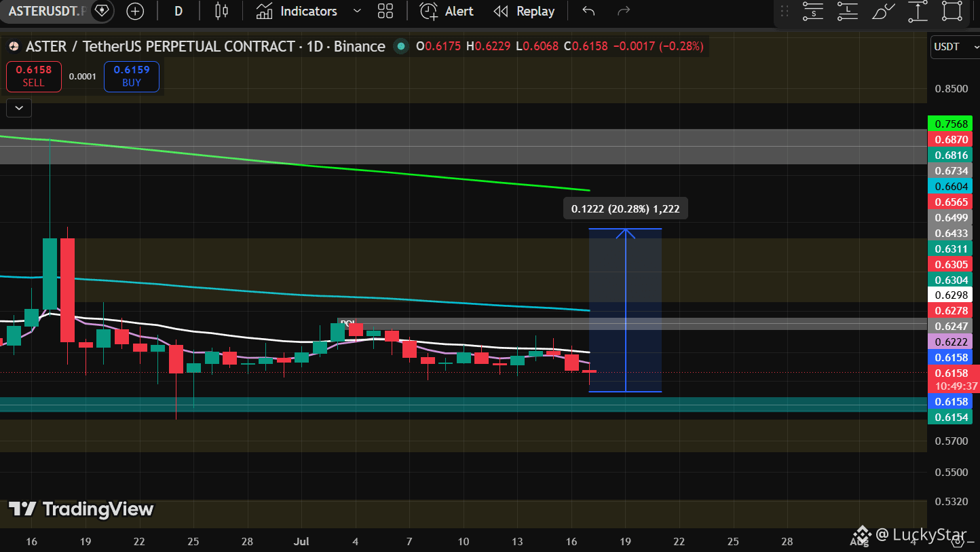
Task: Click the measurement label 0.1222 (20.28%) 1,222
Action: tap(626, 208)
